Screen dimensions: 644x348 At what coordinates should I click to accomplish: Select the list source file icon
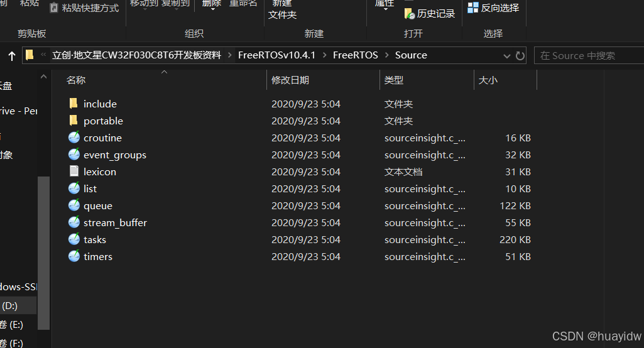74,188
